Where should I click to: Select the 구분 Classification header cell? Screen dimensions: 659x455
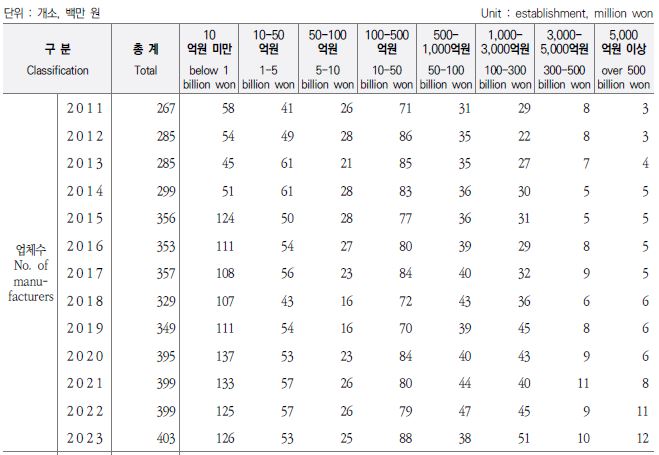coord(57,59)
